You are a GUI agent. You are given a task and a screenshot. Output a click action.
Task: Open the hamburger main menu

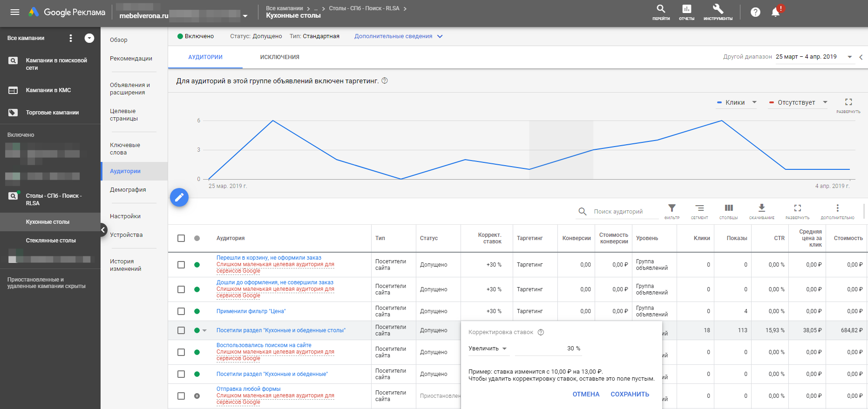click(x=15, y=13)
